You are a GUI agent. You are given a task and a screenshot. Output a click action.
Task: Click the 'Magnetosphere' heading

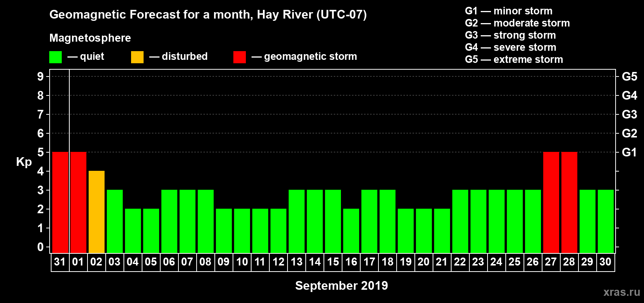pos(90,38)
